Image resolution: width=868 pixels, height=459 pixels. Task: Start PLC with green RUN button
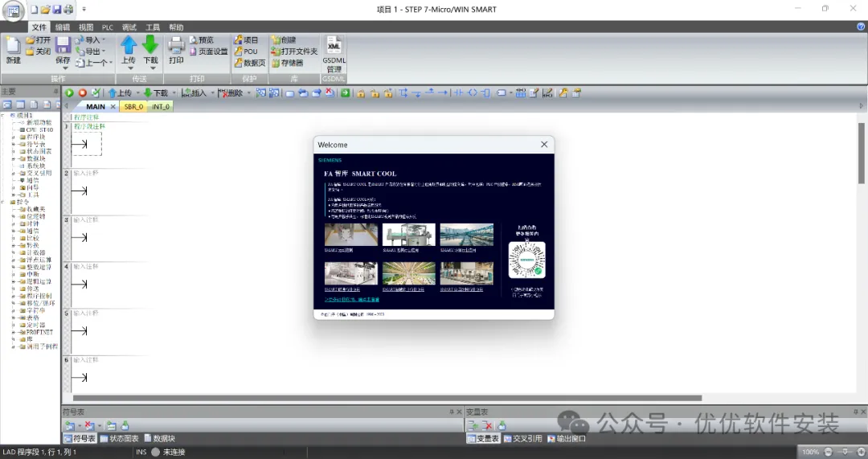click(x=69, y=93)
